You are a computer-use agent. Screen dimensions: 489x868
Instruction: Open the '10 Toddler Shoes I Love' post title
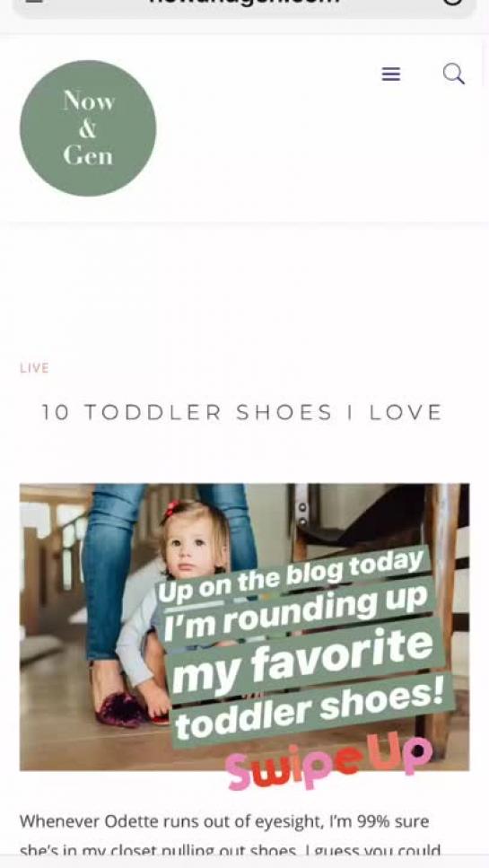[x=242, y=412]
